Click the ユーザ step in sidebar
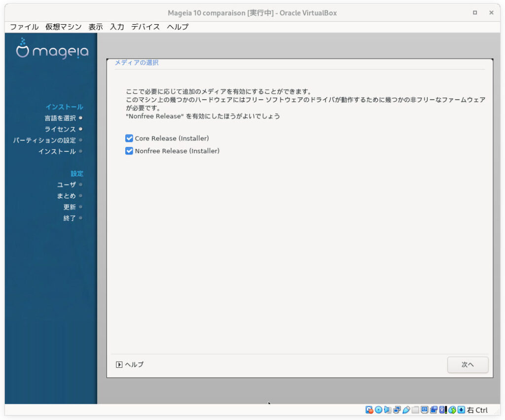This screenshot has width=505, height=420. coord(67,185)
